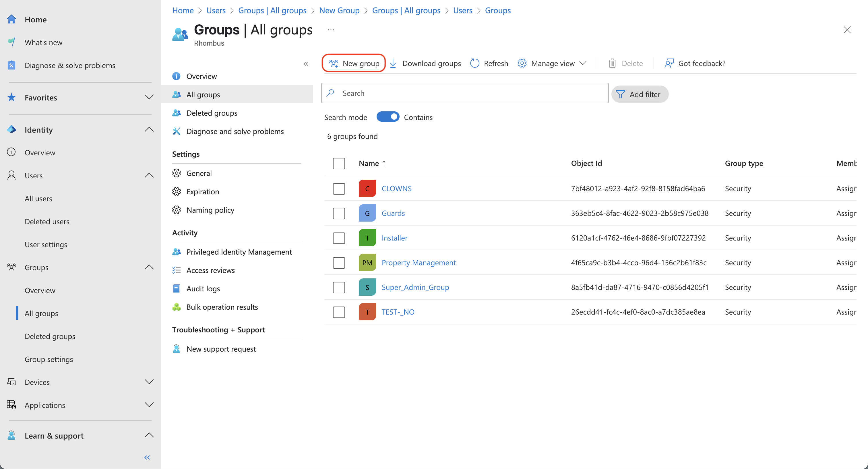Open User settings in sidebar
868x469 pixels.
pos(46,244)
